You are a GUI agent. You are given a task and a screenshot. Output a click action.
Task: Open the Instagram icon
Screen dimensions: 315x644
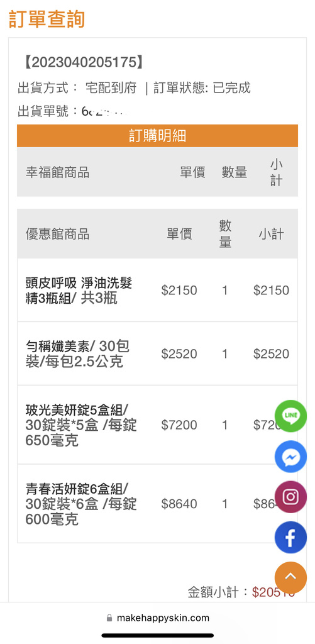(290, 497)
